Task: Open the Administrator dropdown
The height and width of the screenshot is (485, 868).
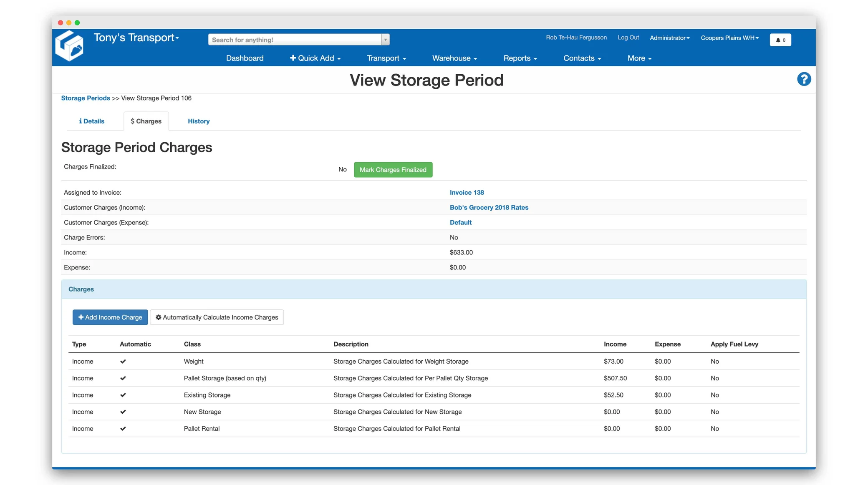Action: click(669, 38)
